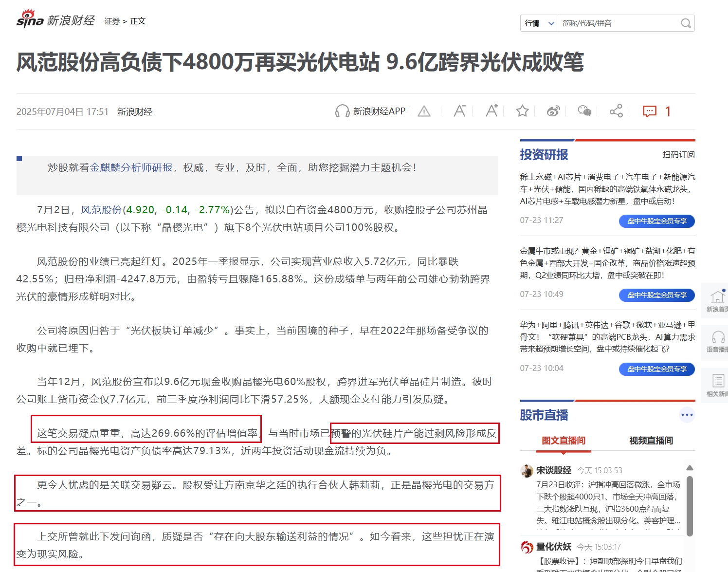Click the 股市直播 section heading

[544, 415]
